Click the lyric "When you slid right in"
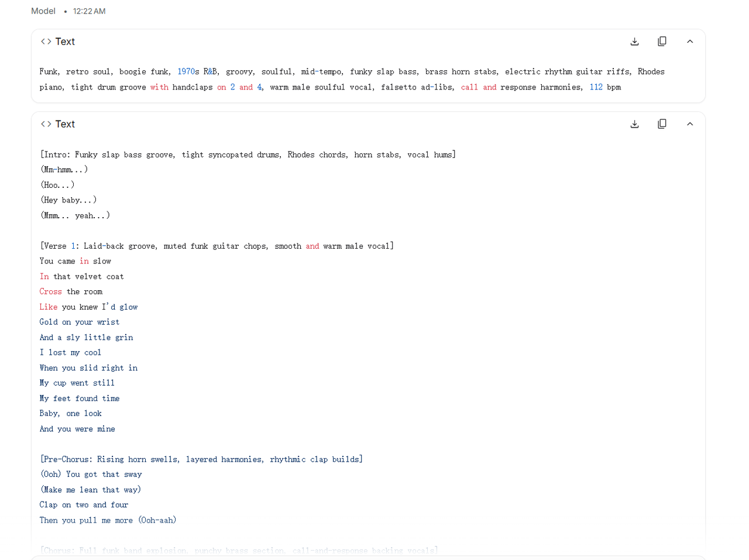The width and height of the screenshot is (749, 560). (x=89, y=367)
